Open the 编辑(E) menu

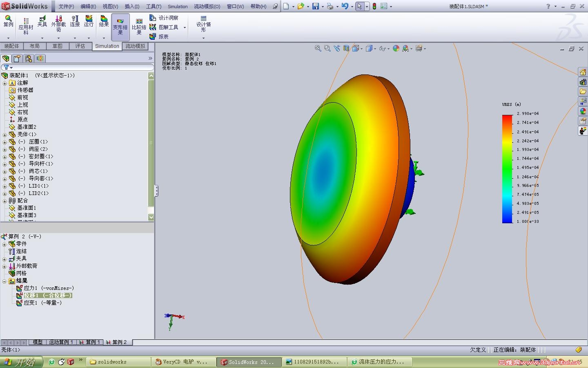click(88, 7)
